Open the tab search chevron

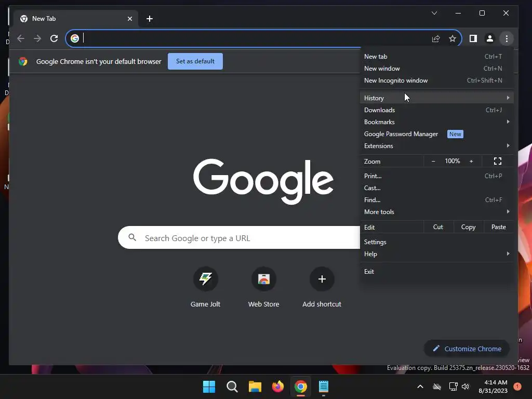(x=434, y=13)
